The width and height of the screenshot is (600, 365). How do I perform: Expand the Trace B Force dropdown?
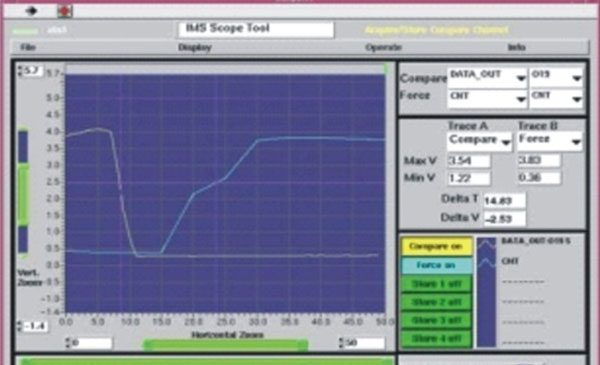pyautogui.click(x=550, y=141)
